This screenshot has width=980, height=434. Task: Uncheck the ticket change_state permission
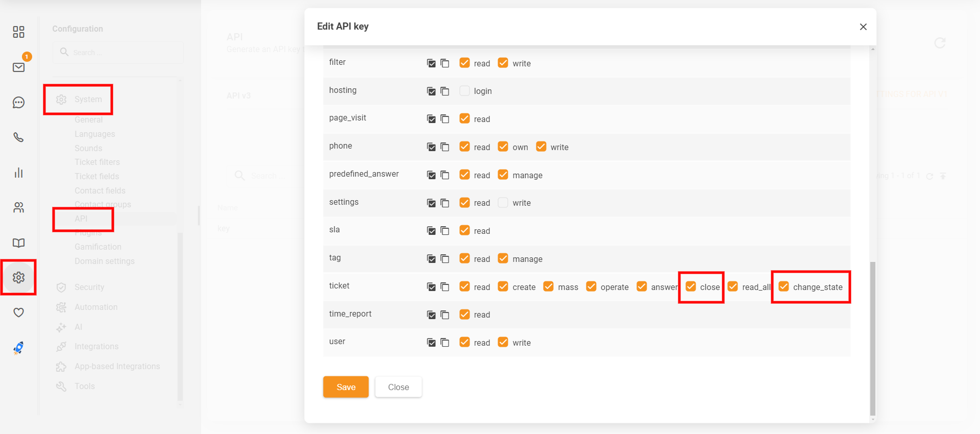[784, 286]
